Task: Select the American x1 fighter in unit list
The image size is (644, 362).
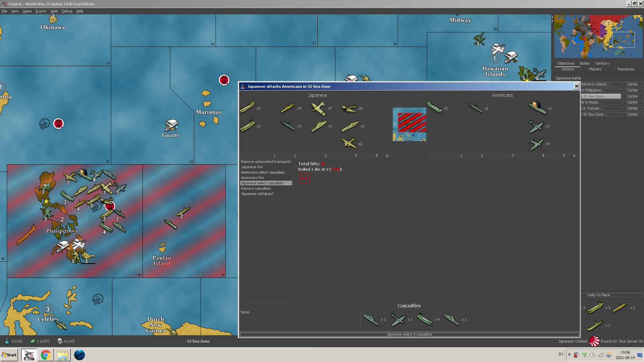Action: 536,126
